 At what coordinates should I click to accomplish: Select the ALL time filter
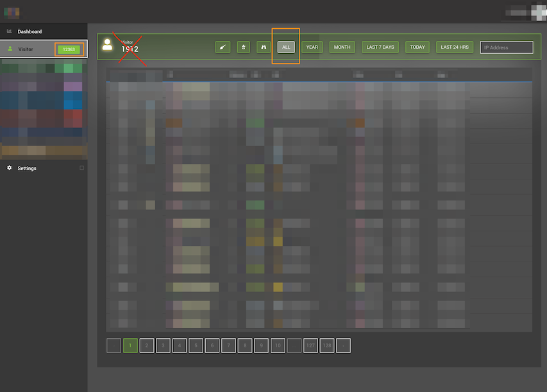(x=286, y=47)
